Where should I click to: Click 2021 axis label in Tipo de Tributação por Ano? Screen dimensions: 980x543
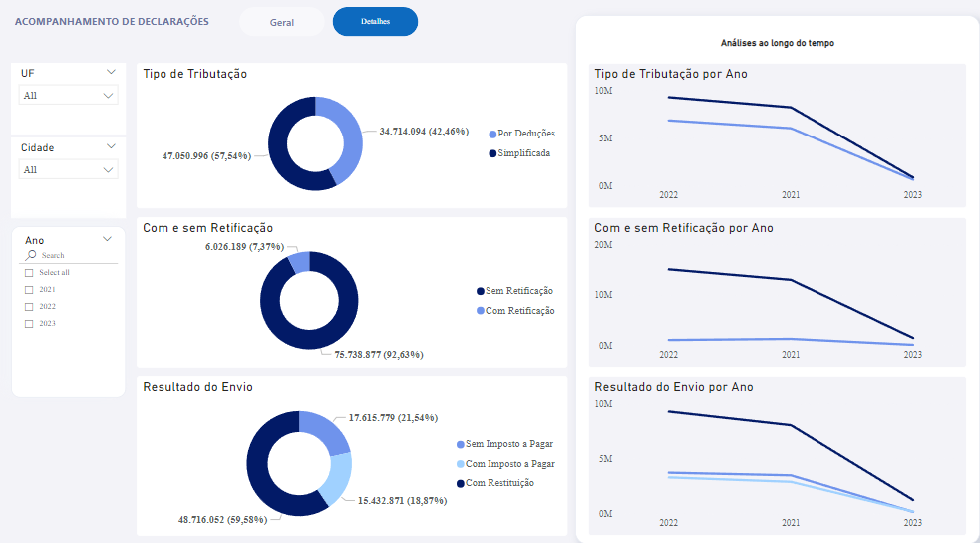pos(791,195)
